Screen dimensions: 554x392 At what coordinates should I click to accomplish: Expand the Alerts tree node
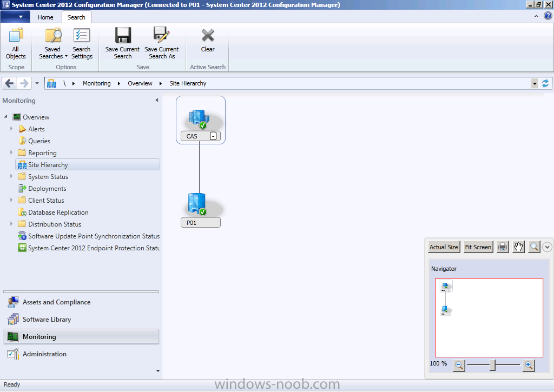11,129
